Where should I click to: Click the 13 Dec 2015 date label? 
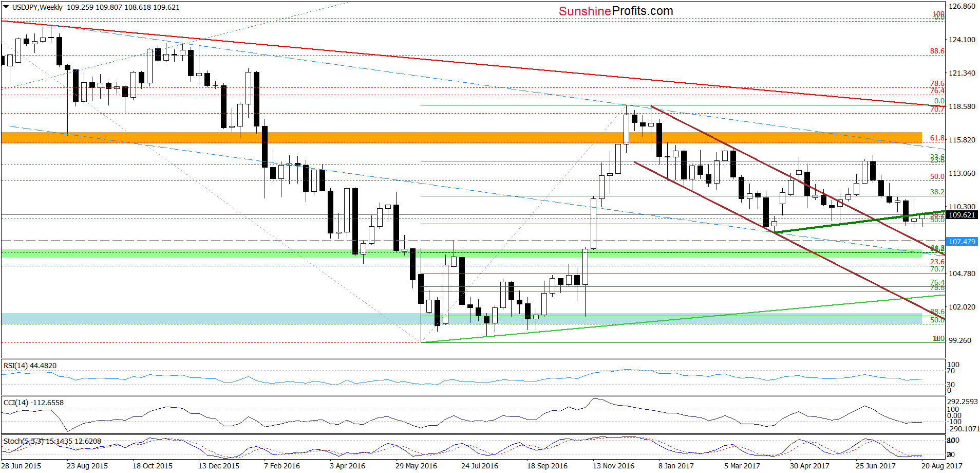219,466
